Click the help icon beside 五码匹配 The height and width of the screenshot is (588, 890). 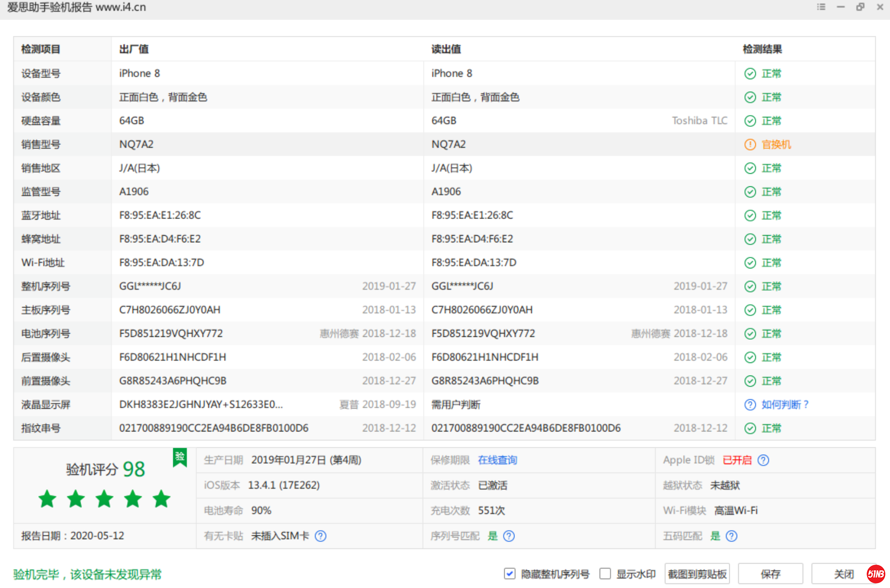click(x=732, y=536)
